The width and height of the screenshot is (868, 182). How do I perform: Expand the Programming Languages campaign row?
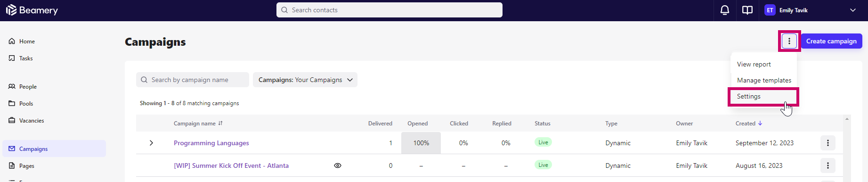[x=151, y=143]
